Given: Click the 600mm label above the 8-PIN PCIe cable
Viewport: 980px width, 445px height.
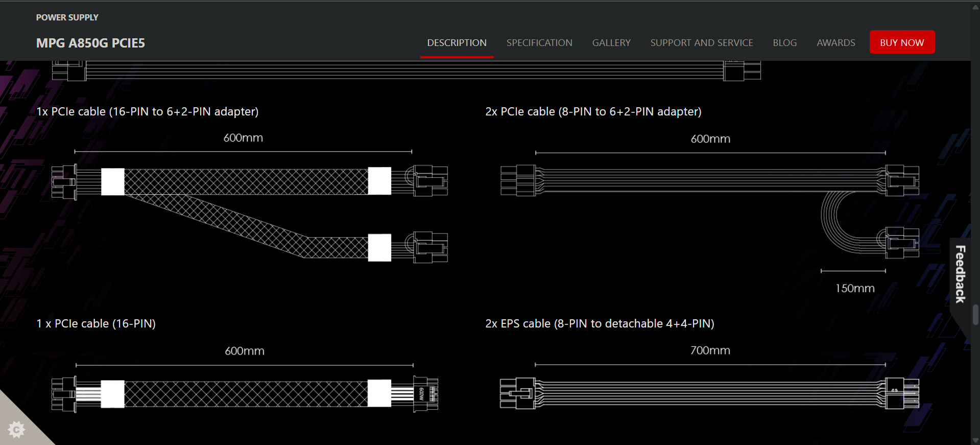Looking at the screenshot, I should pos(710,139).
